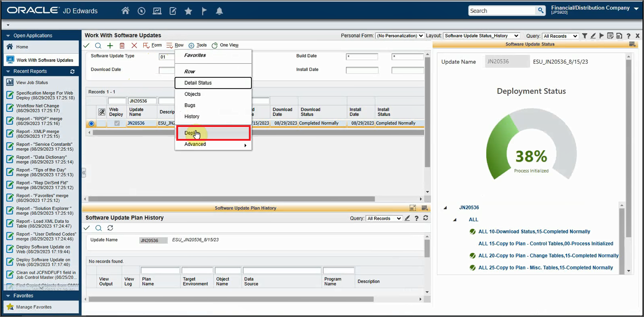Screen dimensions: 644x317
Task: Click the 38% deployment status gauge
Action: [531, 144]
